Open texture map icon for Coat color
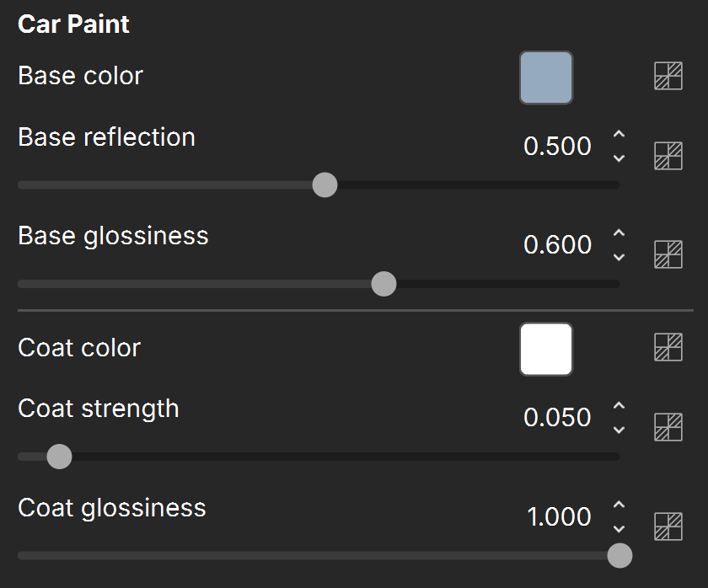The image size is (708, 588). click(668, 347)
